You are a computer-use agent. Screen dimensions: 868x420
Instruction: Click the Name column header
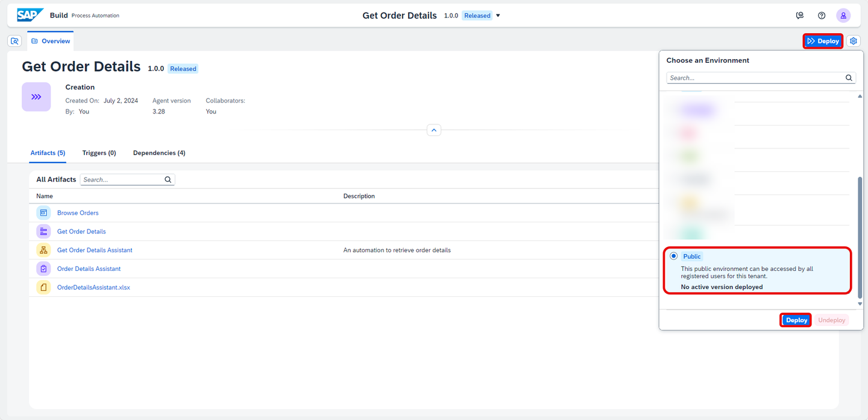tap(45, 196)
